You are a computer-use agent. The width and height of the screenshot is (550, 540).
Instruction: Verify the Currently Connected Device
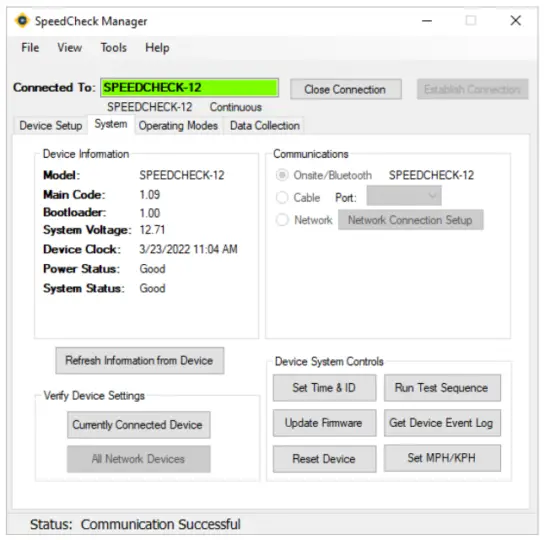point(139,425)
